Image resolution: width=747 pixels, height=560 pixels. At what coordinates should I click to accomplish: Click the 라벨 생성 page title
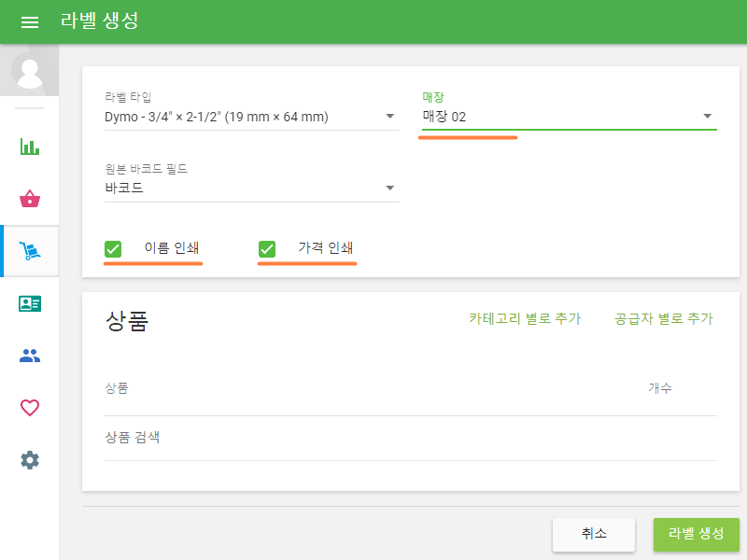pos(99,21)
